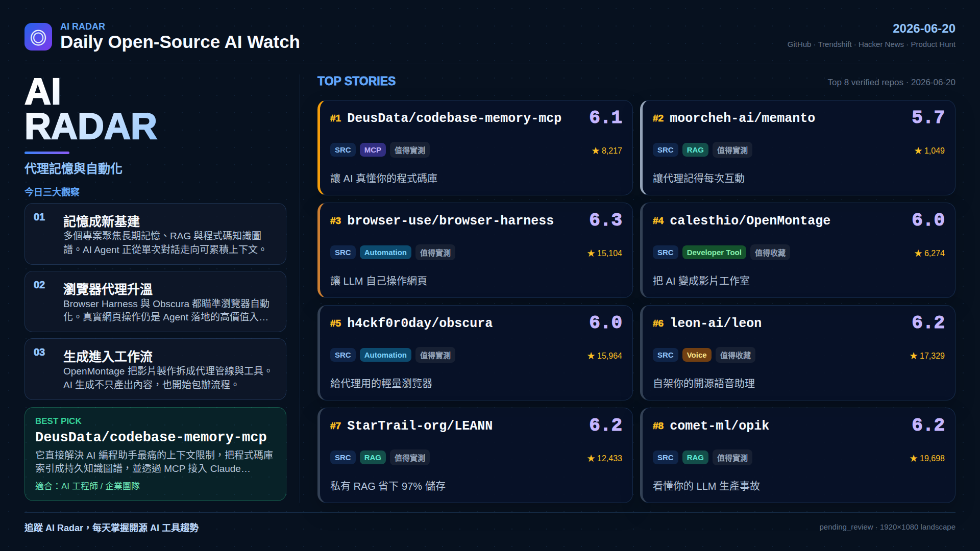This screenshot has width=980, height=551.
Task: Click the TOP STORIES heading
Action: pos(356,81)
